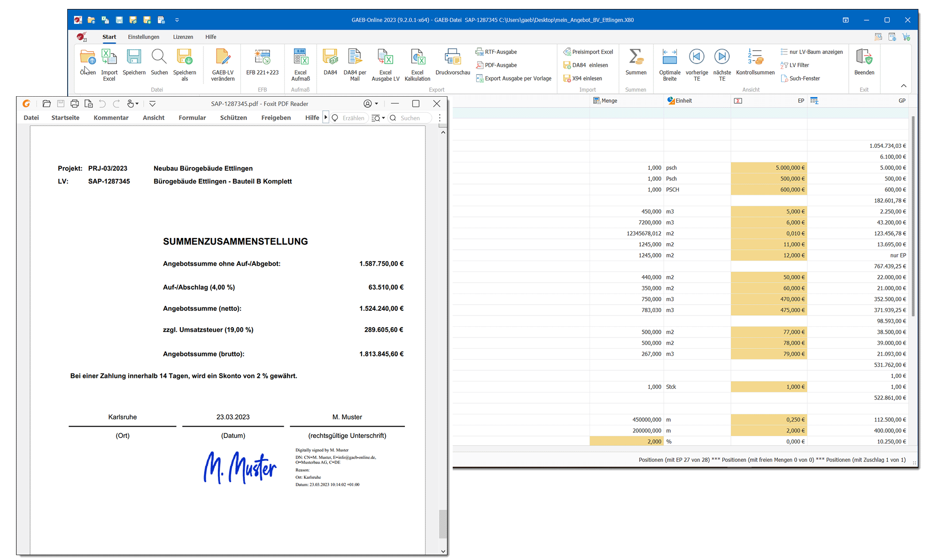Image resolution: width=930 pixels, height=560 pixels.
Task: Open the Kommentar menu in Foxit
Action: tap(111, 118)
